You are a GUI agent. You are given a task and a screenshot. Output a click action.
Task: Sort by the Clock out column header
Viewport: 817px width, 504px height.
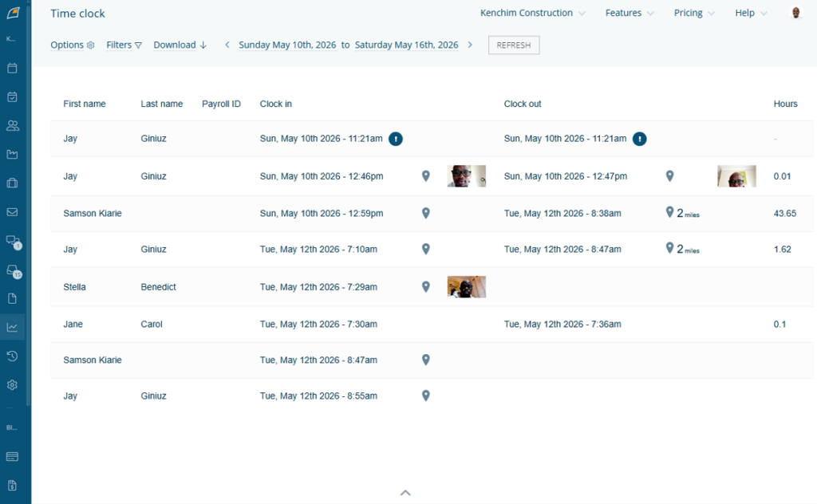[x=523, y=104]
